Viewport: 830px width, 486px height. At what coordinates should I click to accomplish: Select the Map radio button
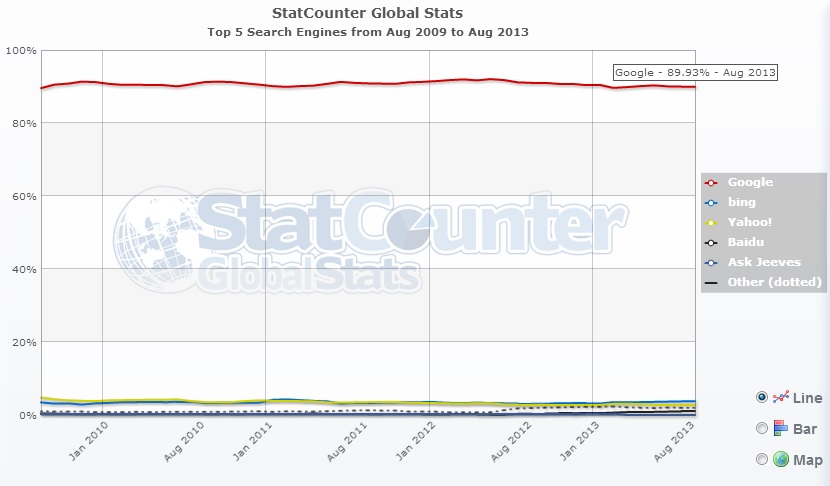pyautogui.click(x=762, y=459)
